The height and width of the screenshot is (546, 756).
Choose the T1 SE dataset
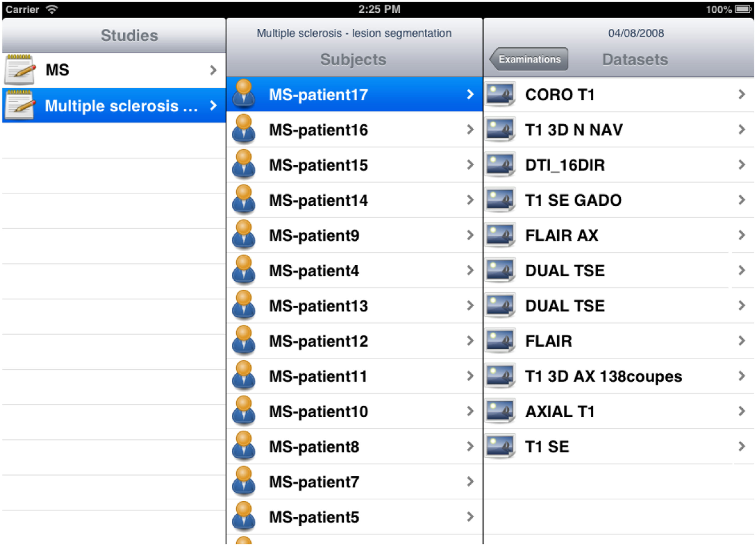coord(547,446)
